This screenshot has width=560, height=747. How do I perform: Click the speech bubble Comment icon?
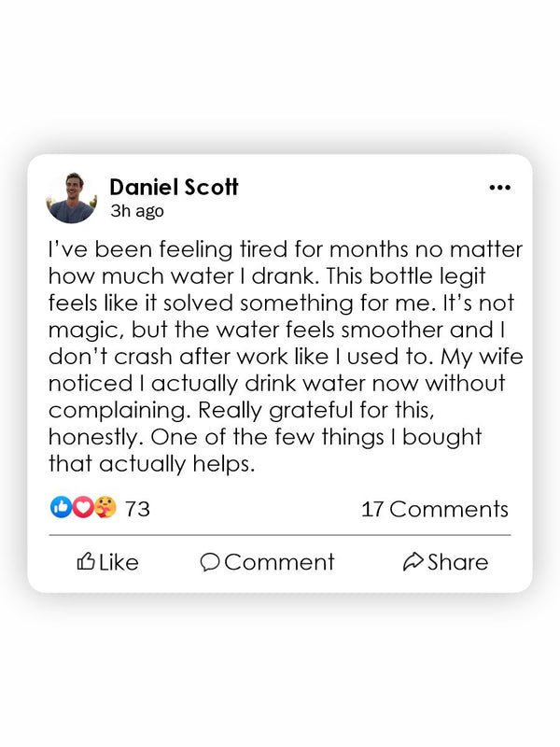pyautogui.click(x=209, y=562)
